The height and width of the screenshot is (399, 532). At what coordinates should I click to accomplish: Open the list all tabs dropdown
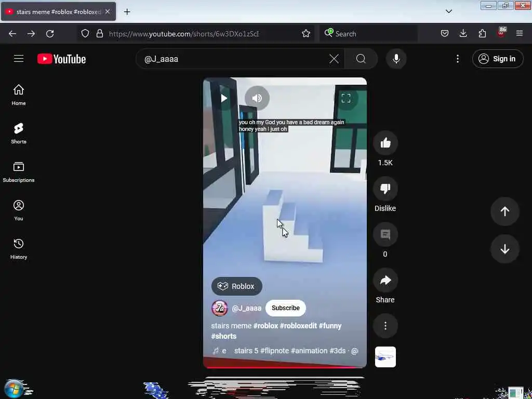[x=448, y=11]
